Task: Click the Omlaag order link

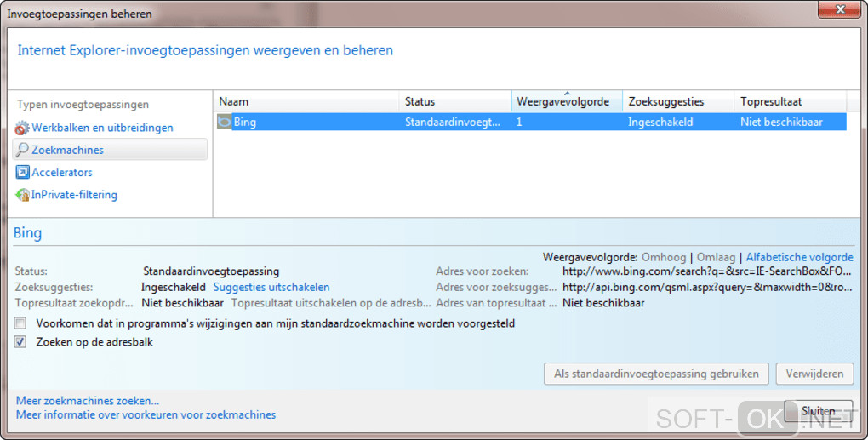Action: pos(716,257)
